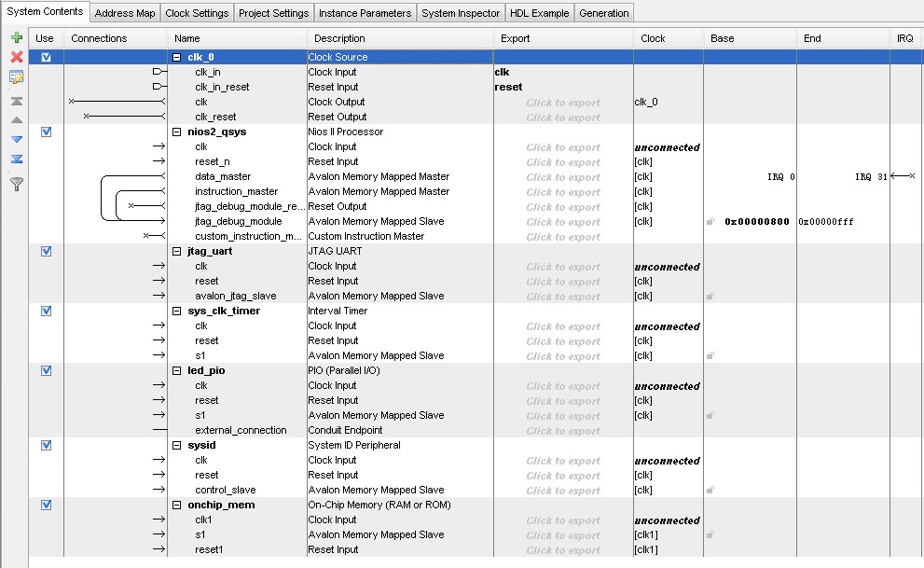Toggle base address lock for led_pio s1

click(x=710, y=415)
